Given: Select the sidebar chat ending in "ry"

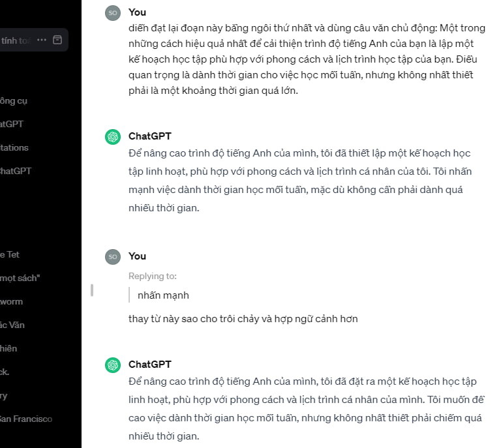Looking at the screenshot, I should pyautogui.click(x=4, y=395).
